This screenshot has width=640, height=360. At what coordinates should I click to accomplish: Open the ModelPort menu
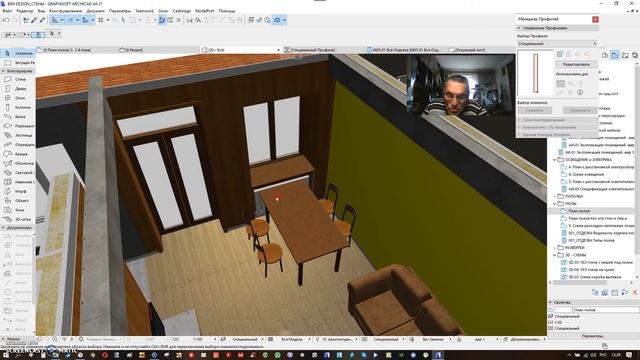(204, 11)
